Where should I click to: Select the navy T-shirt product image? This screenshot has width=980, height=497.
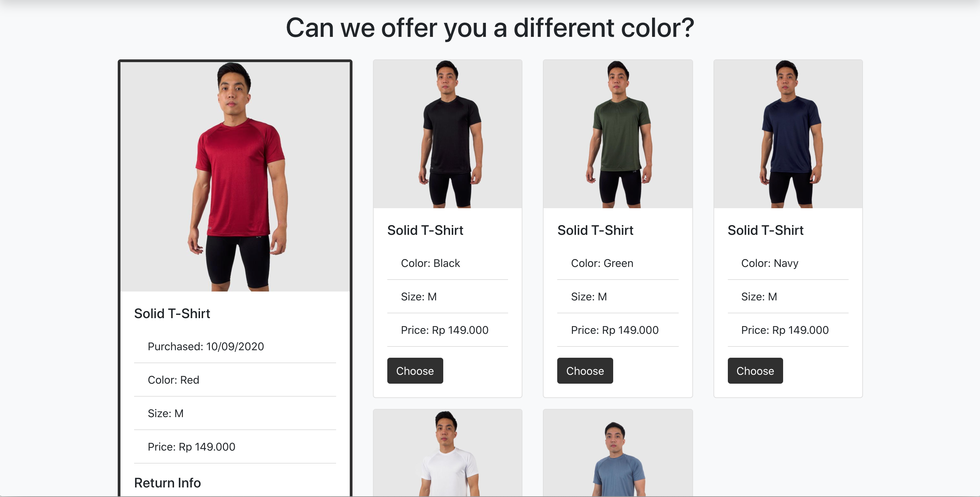(x=788, y=134)
